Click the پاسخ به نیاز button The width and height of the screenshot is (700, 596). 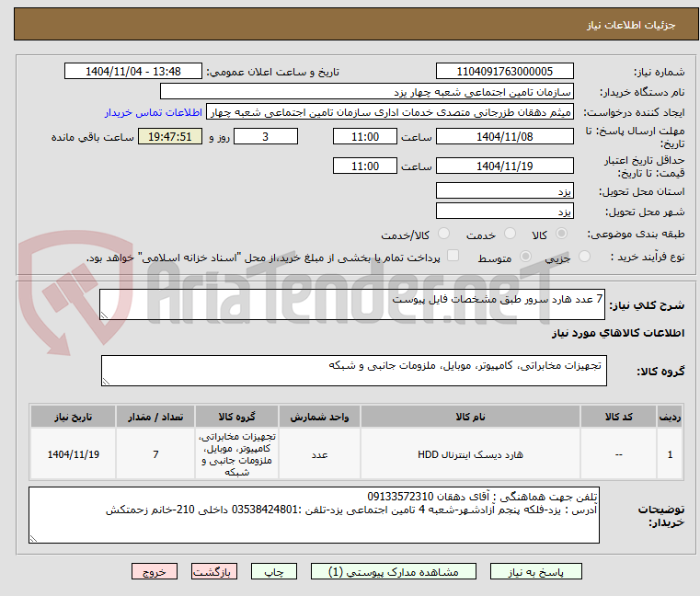(535, 571)
